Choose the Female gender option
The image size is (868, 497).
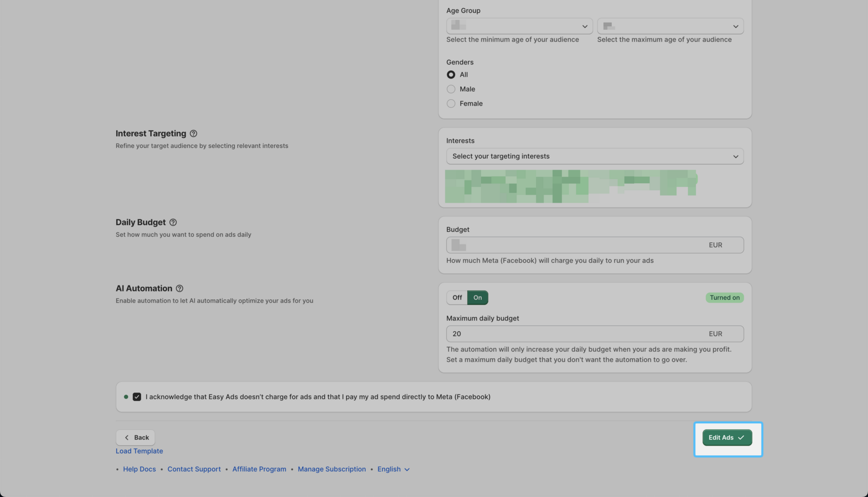click(451, 104)
